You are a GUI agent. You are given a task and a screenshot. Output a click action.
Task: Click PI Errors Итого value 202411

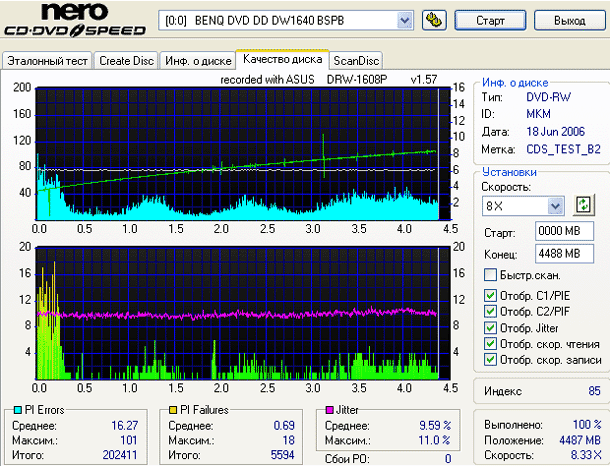coord(120,455)
